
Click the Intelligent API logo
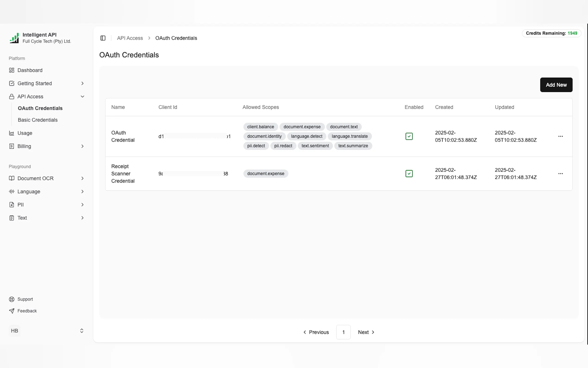14,38
